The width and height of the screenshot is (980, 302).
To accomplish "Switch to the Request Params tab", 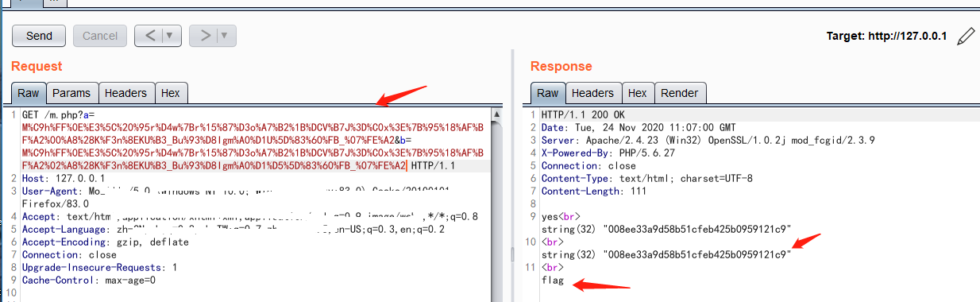I will coord(71,93).
